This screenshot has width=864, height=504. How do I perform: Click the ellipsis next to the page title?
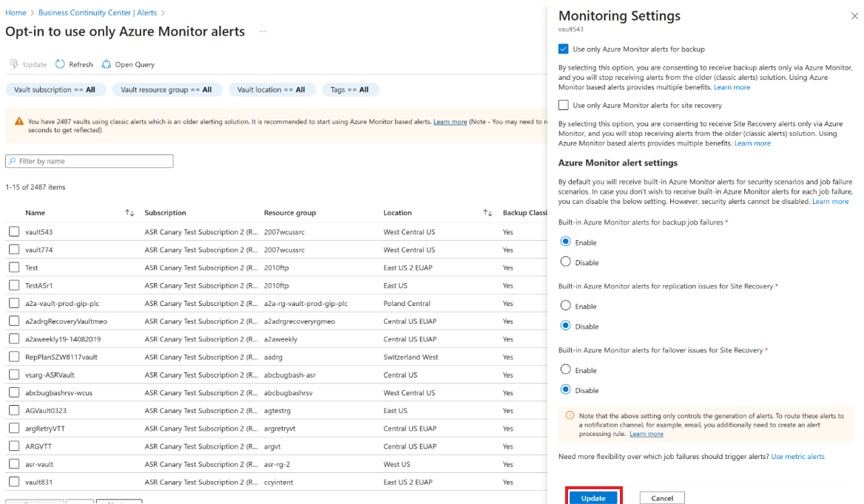[x=263, y=32]
